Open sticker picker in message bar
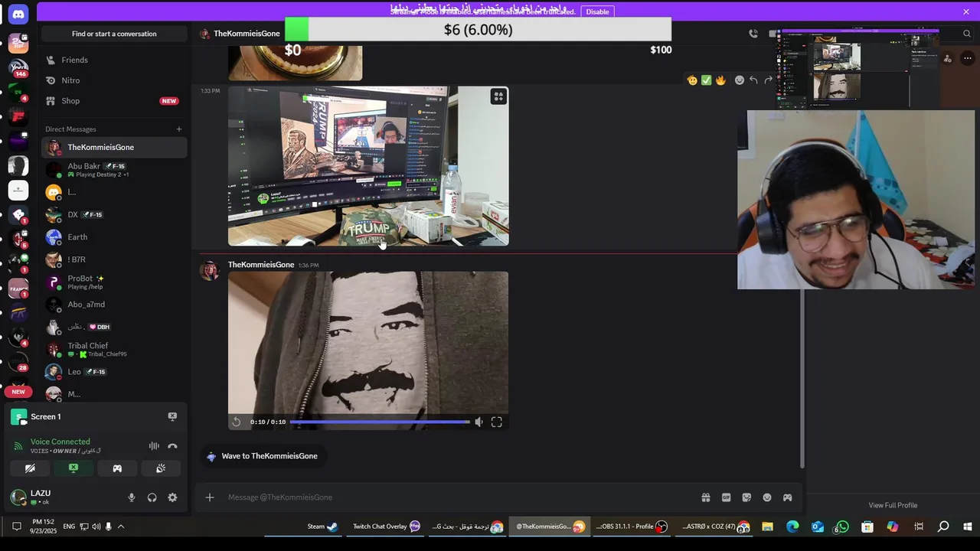Screen dimensions: 980x551 coord(746,497)
